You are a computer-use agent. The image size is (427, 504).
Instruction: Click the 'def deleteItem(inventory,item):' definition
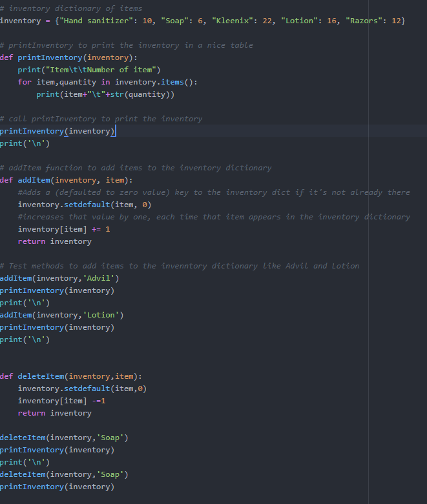71,376
